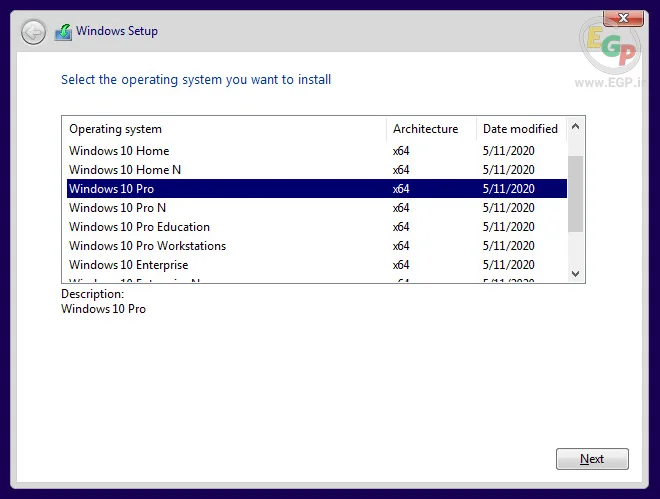Click 5/11/2020 in Windows 10 Pro Workstations row
Screen dimensions: 660x499
[508, 246]
